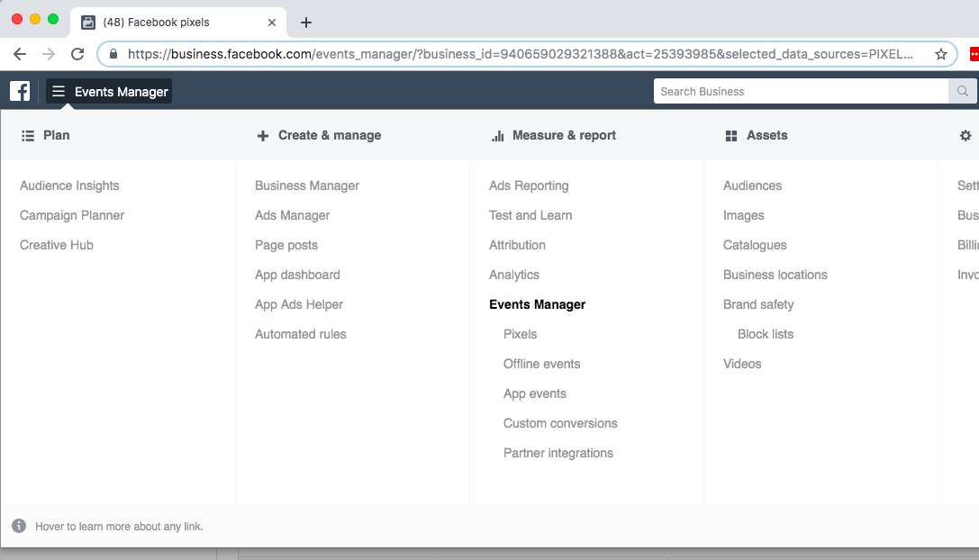Go to Ads Reporting

tap(529, 185)
